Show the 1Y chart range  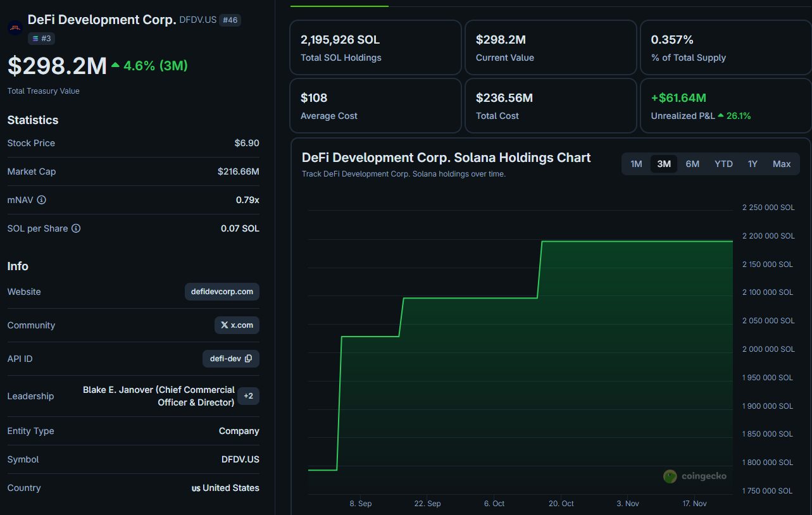click(753, 164)
